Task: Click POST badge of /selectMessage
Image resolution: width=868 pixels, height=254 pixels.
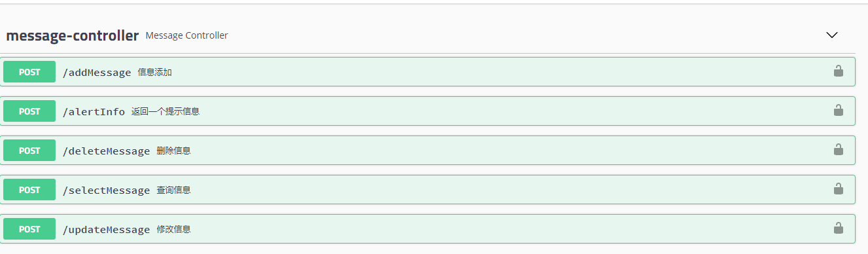Action: coord(29,190)
